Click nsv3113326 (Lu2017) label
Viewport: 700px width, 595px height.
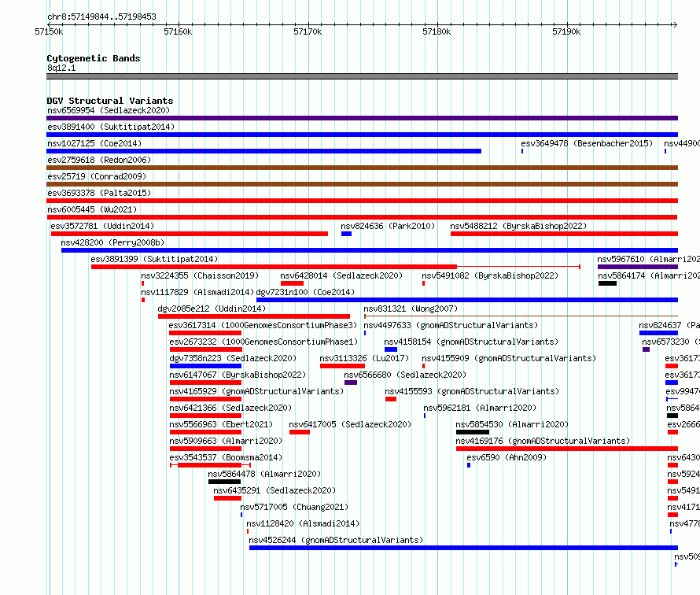(364, 358)
